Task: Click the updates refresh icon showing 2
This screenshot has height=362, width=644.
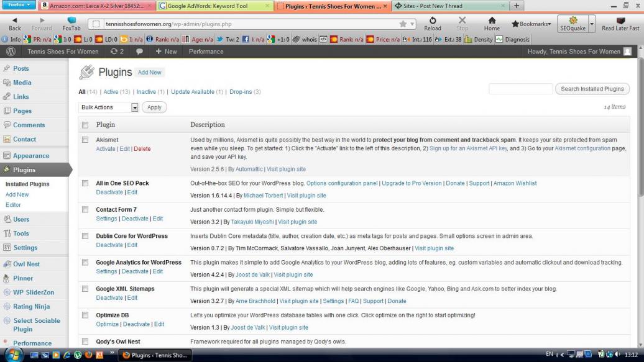Action: (117, 52)
